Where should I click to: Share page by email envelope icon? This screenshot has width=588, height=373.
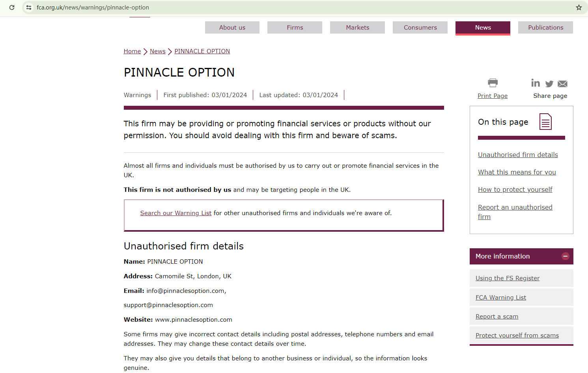[563, 84]
